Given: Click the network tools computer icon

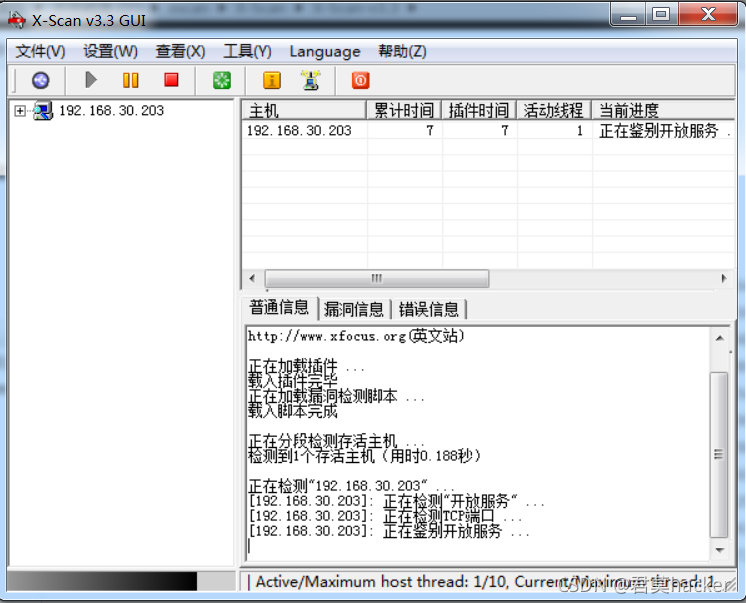Looking at the screenshot, I should click(x=311, y=80).
